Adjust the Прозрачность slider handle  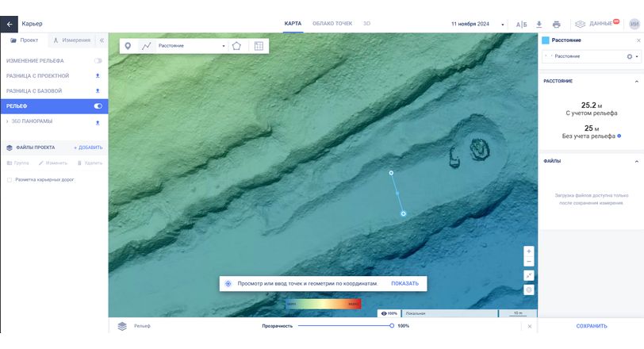coord(392,326)
